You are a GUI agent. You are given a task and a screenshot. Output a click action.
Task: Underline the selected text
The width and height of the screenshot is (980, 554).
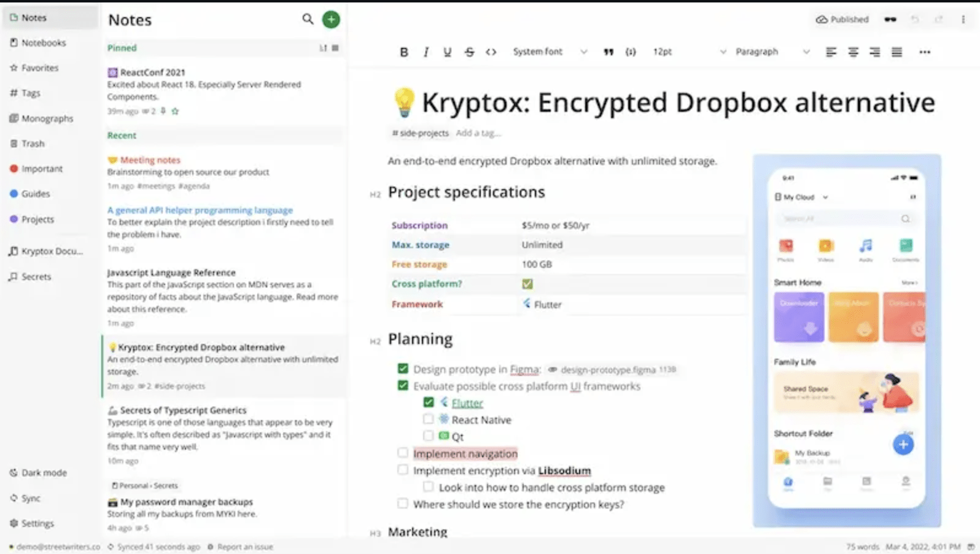point(447,52)
